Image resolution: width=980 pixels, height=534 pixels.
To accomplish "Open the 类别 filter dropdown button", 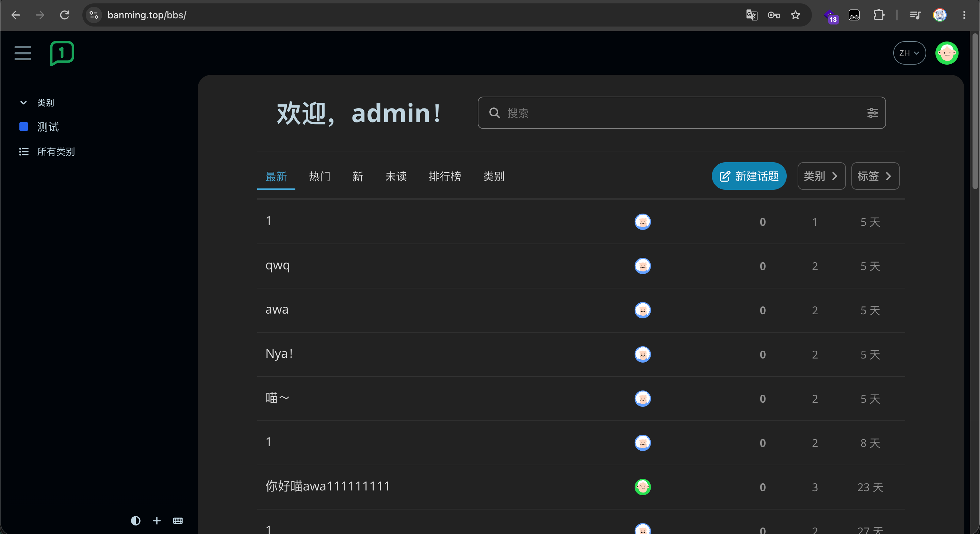I will tap(821, 176).
